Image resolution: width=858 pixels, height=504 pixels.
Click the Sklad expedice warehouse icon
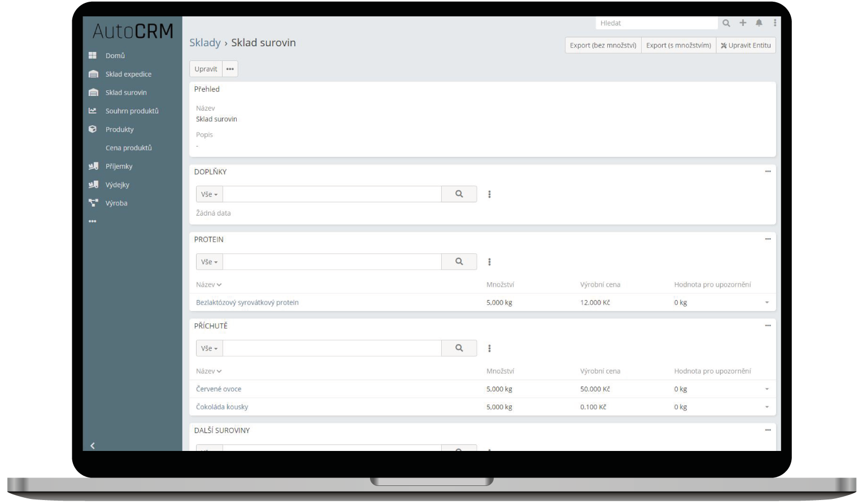click(x=93, y=74)
